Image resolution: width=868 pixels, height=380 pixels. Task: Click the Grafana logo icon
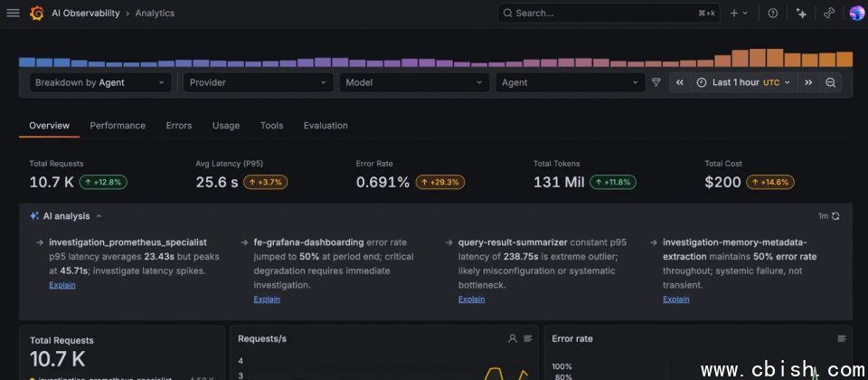click(x=37, y=14)
